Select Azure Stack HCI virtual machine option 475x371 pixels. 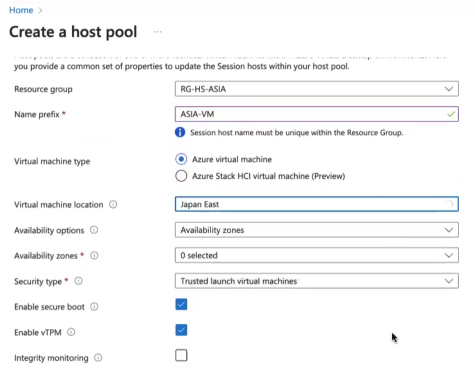pos(181,176)
